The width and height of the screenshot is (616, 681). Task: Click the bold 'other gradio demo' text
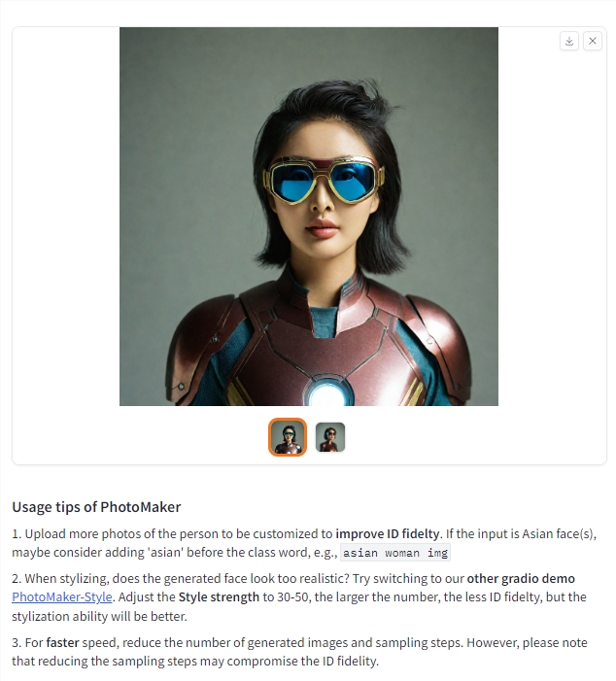point(521,578)
